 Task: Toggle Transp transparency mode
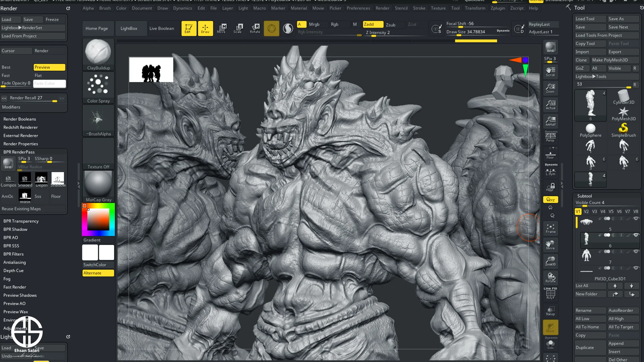coord(550,311)
